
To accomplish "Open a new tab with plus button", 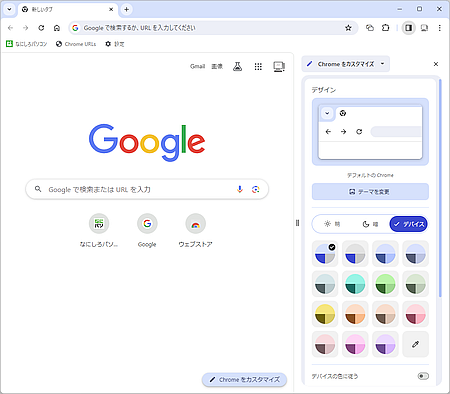I will (x=126, y=9).
